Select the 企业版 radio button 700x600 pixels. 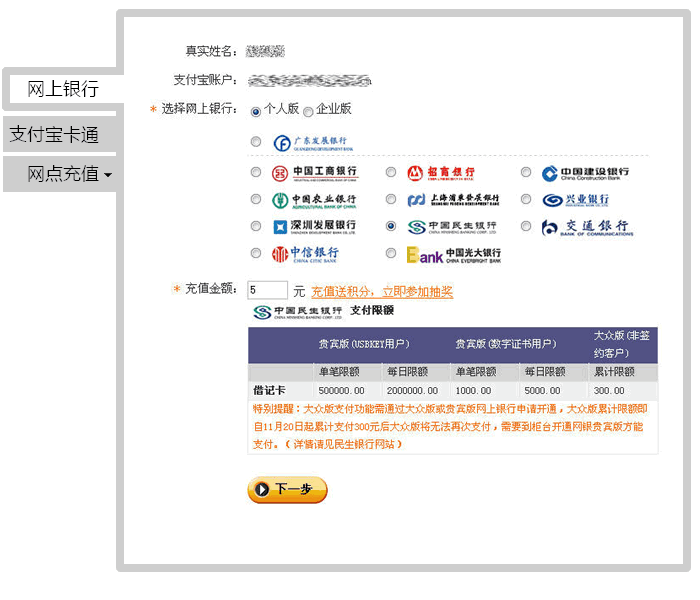(308, 112)
